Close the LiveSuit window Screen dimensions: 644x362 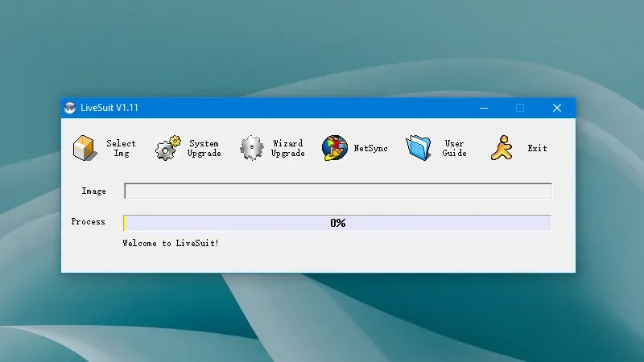click(557, 108)
